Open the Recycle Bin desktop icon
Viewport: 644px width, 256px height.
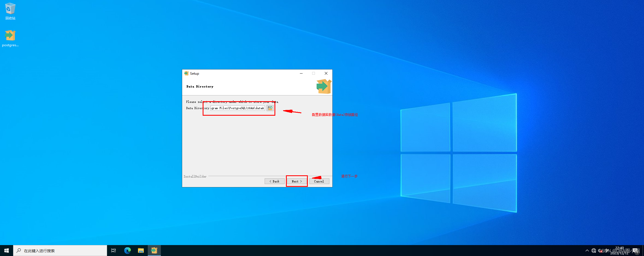point(10,11)
